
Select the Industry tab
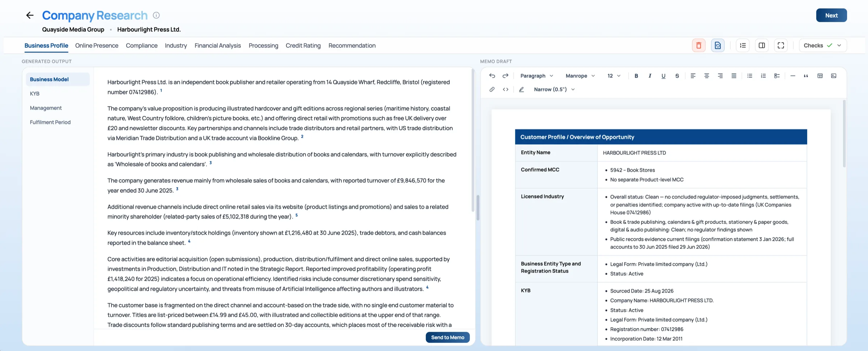(176, 46)
